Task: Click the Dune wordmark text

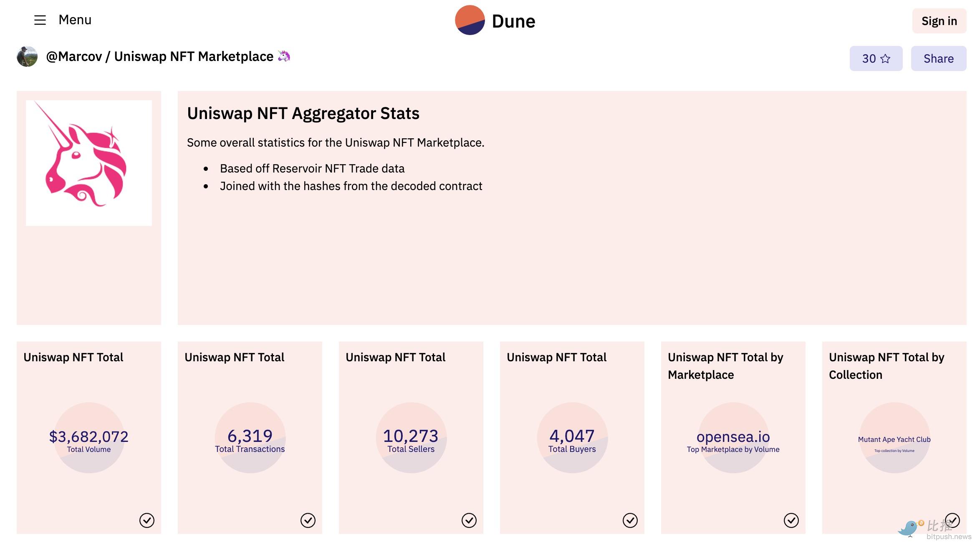Action: (x=513, y=21)
